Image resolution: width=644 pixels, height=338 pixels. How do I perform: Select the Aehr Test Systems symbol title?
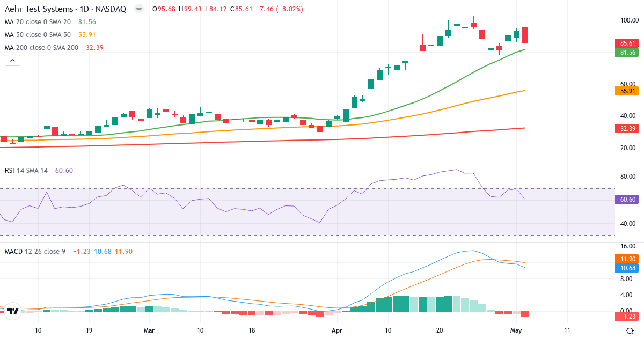[x=65, y=9]
